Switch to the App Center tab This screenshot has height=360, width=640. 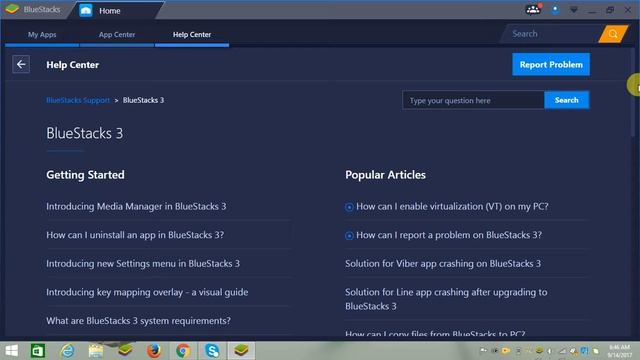point(117,35)
